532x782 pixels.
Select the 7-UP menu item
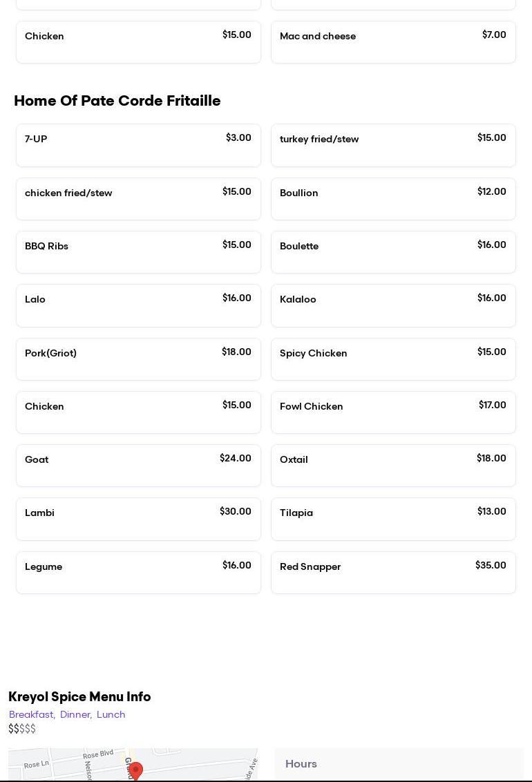(x=138, y=146)
